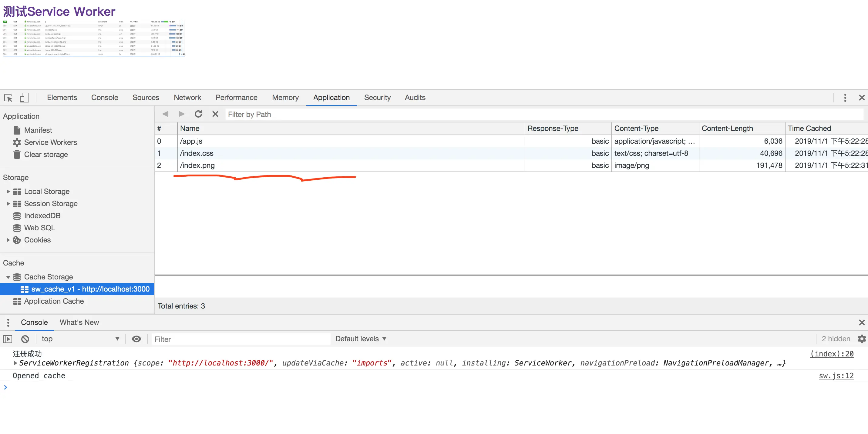Switch to the Elements tab
This screenshot has width=868, height=434.
pyautogui.click(x=62, y=98)
